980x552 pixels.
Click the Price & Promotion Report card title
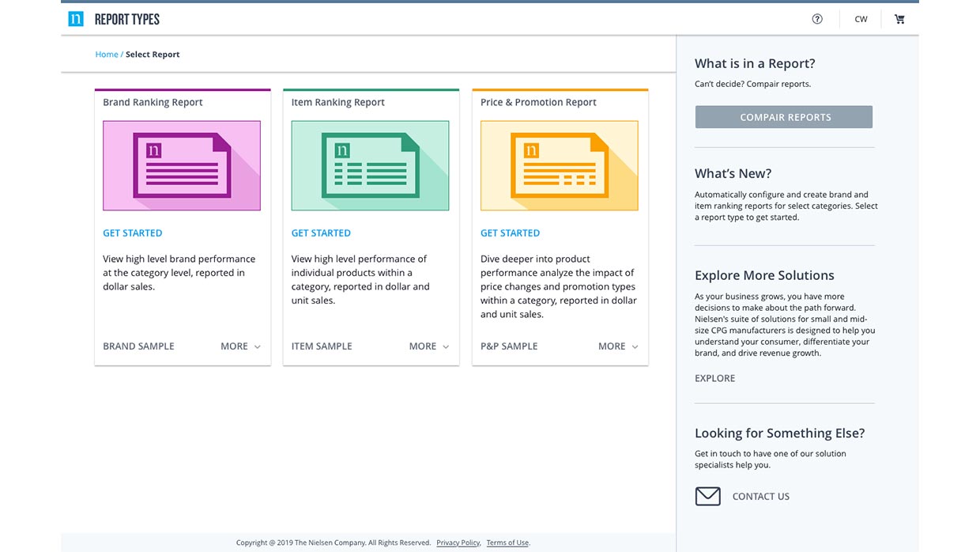pos(538,102)
